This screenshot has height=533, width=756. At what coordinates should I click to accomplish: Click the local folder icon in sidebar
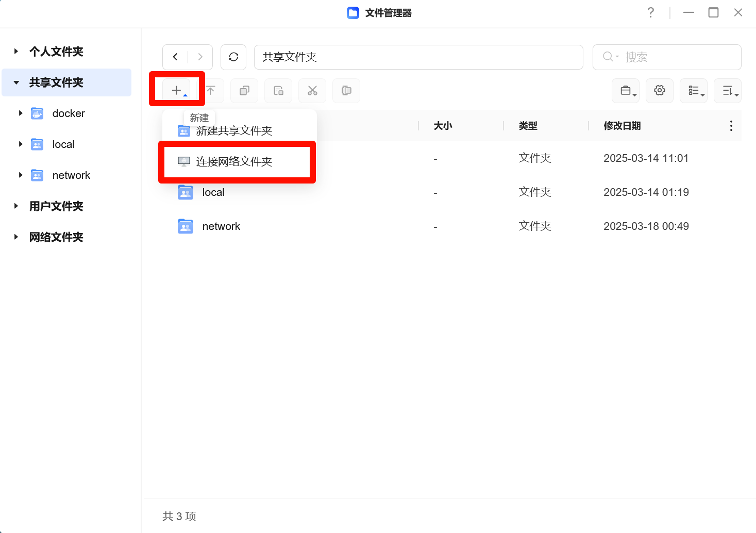[x=37, y=144]
